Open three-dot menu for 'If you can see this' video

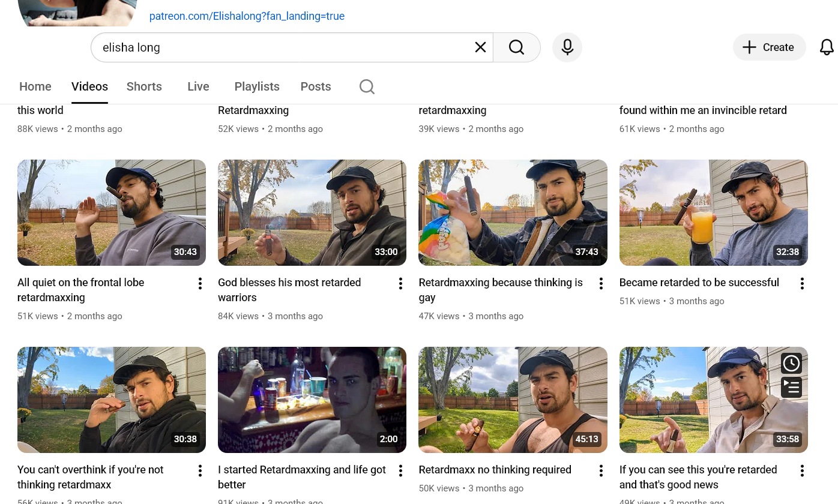coord(802,471)
